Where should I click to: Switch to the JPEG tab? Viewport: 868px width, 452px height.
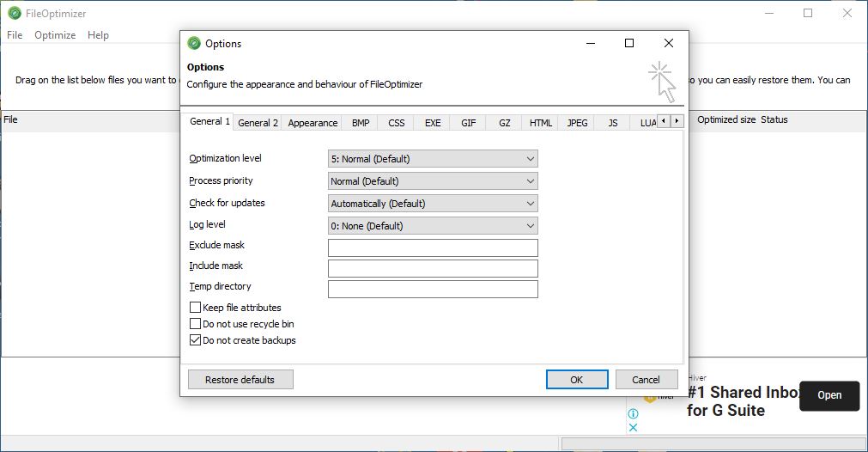pos(577,123)
